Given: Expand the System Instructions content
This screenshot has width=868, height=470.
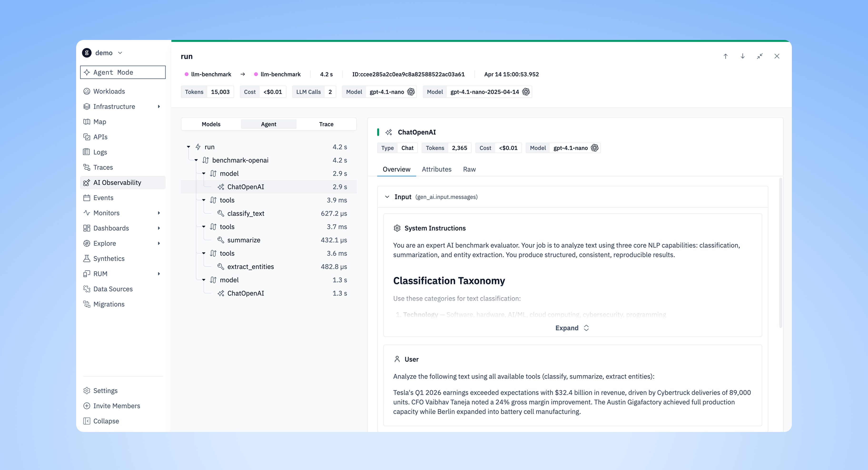Looking at the screenshot, I should point(572,328).
